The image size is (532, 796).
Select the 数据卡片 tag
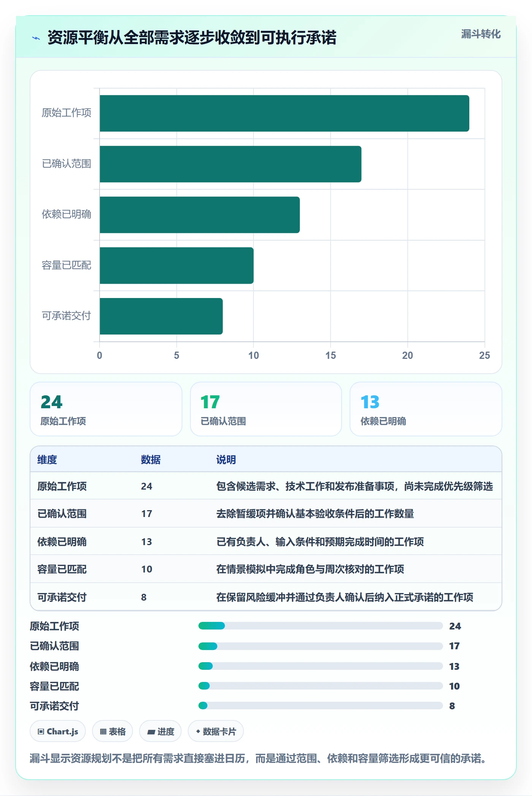(x=216, y=731)
